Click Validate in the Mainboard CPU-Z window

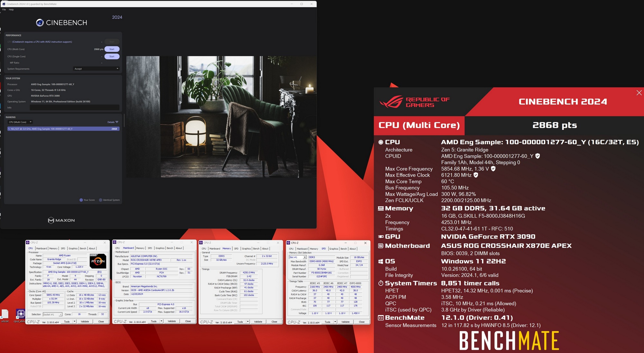(x=172, y=321)
